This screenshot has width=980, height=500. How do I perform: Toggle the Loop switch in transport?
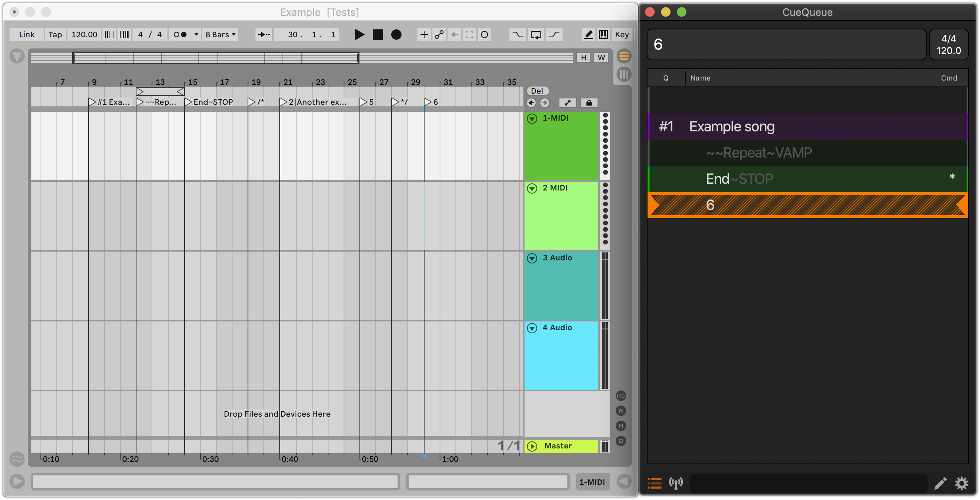(536, 35)
